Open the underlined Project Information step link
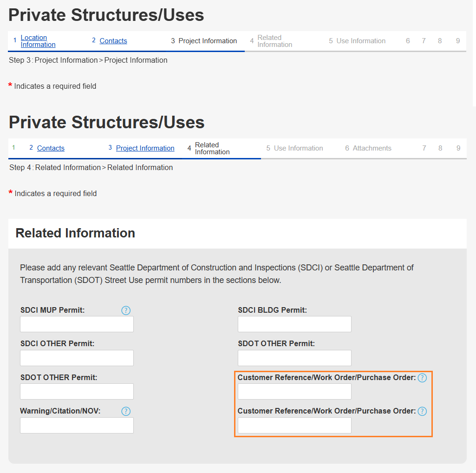The image size is (476, 473). tap(145, 148)
